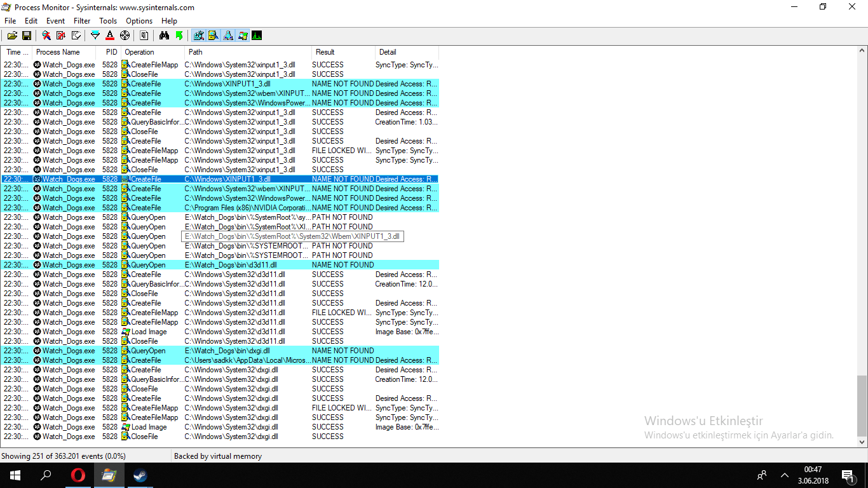This screenshot has height=488, width=868.
Task: Click the System32\Wbem\XINPUT1_3.dll path tooltip
Action: point(292,236)
